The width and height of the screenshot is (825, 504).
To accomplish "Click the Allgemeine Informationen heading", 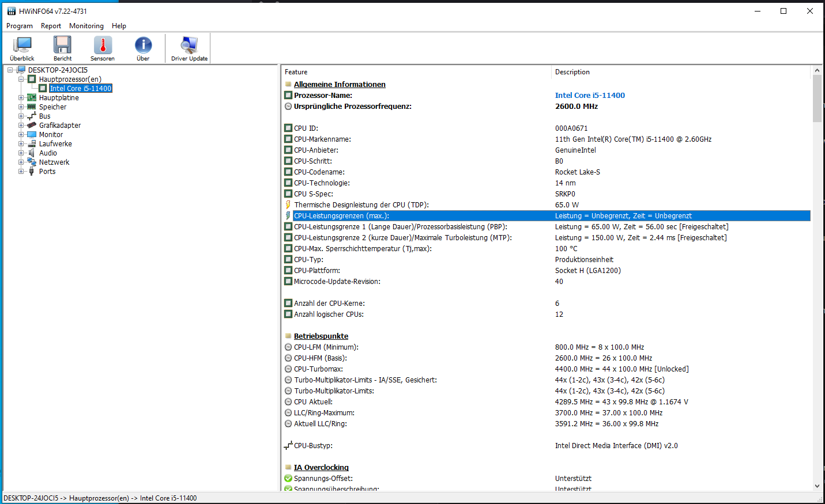I will click(340, 84).
